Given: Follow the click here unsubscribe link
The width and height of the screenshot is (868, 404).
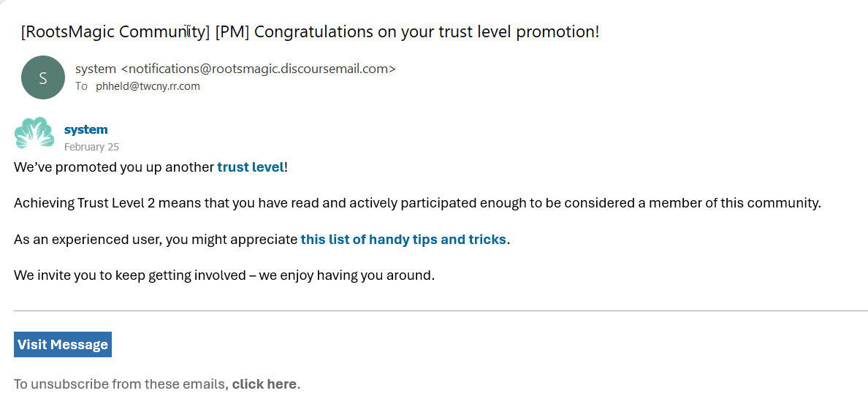Looking at the screenshot, I should point(264,384).
